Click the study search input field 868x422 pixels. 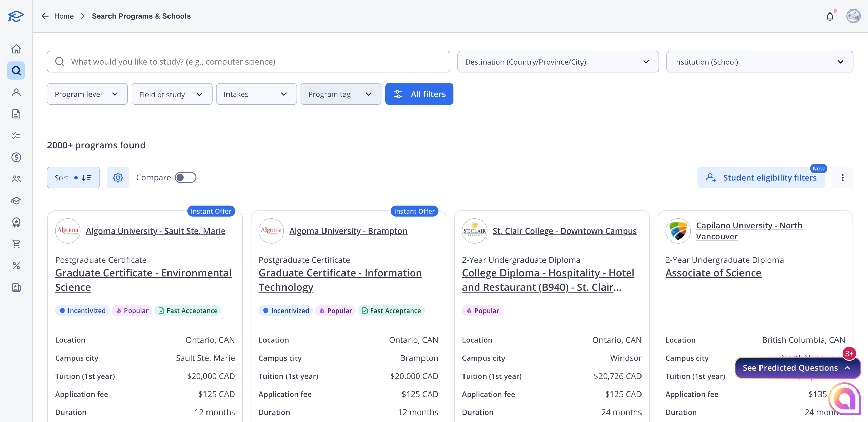click(x=249, y=62)
